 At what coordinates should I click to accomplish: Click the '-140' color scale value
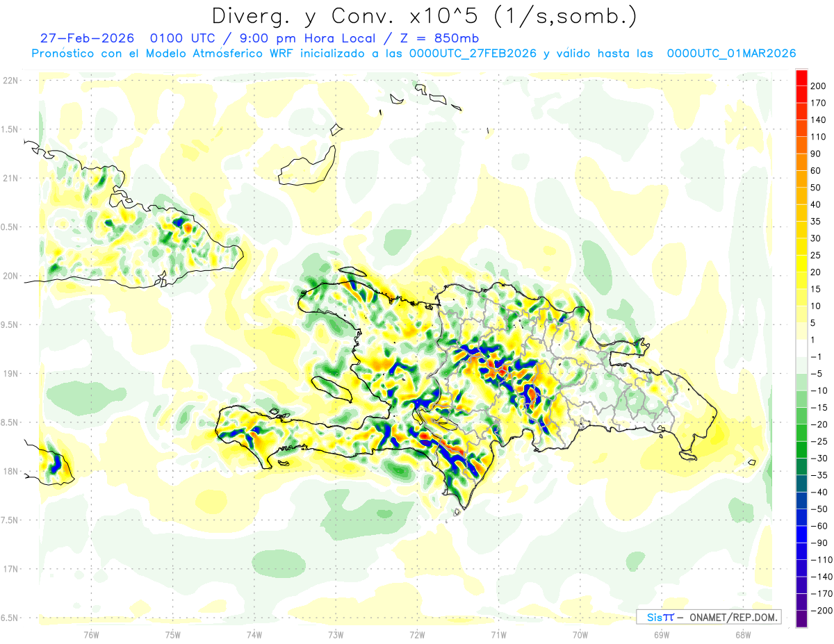tap(821, 577)
